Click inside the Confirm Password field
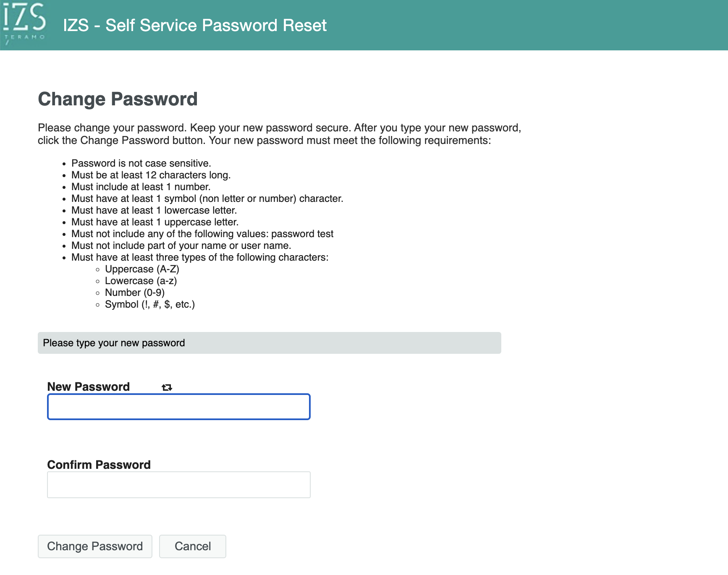This screenshot has width=728, height=575. pos(178,484)
